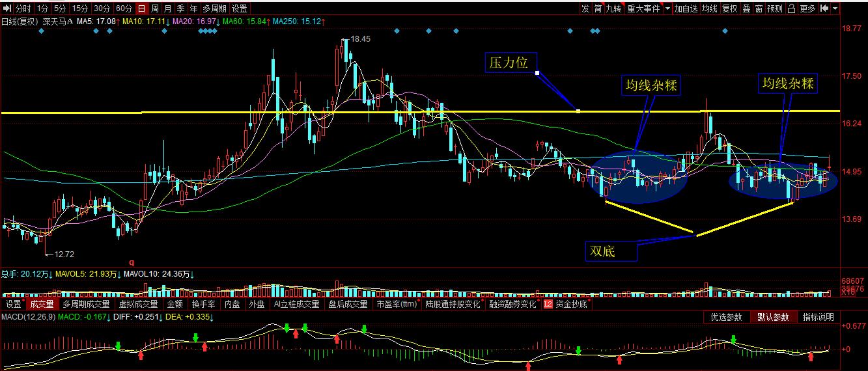This screenshot has height=371, width=868.
Task: Select the 日 daily period
Action: [141, 8]
